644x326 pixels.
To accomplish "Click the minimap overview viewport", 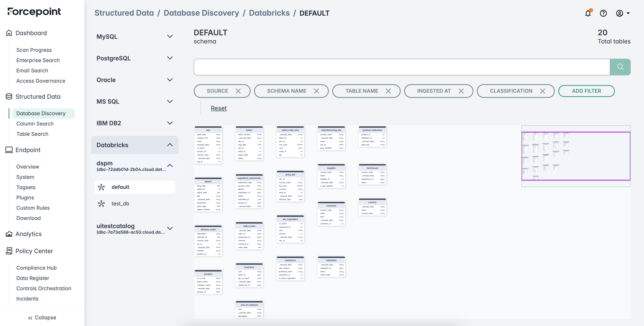I will tap(576, 156).
